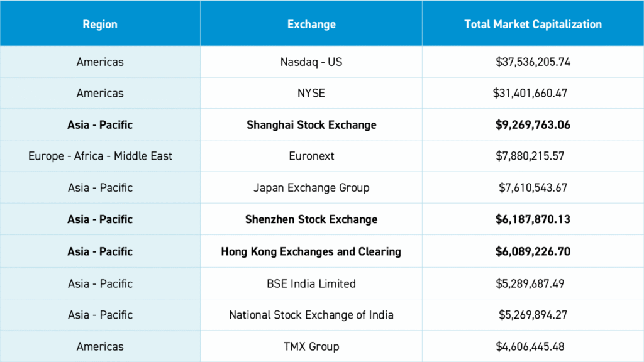Select the TMX Group cell

pyautogui.click(x=311, y=346)
